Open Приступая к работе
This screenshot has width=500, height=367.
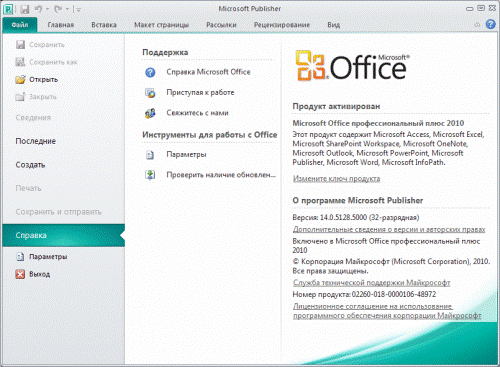[200, 93]
